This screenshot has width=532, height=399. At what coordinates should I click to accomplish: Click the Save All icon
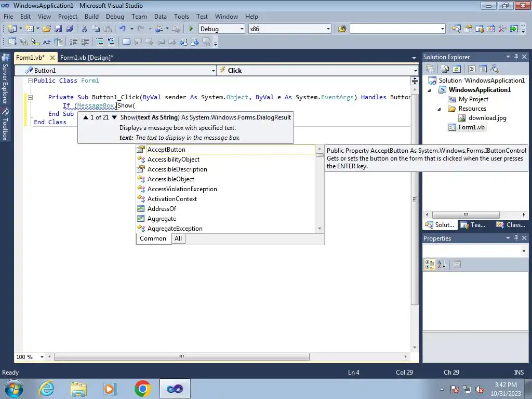tap(70, 29)
